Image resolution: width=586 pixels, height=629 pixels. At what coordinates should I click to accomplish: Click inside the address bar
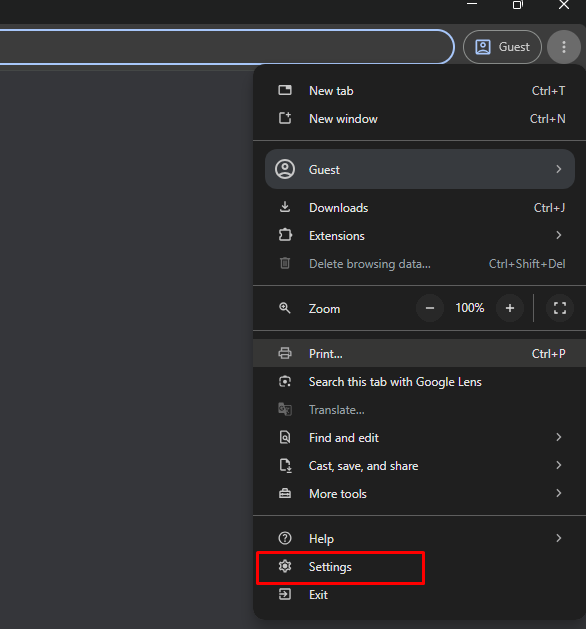click(227, 47)
